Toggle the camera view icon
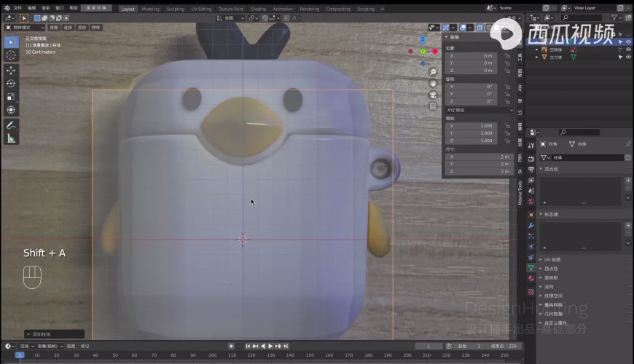 (433, 95)
